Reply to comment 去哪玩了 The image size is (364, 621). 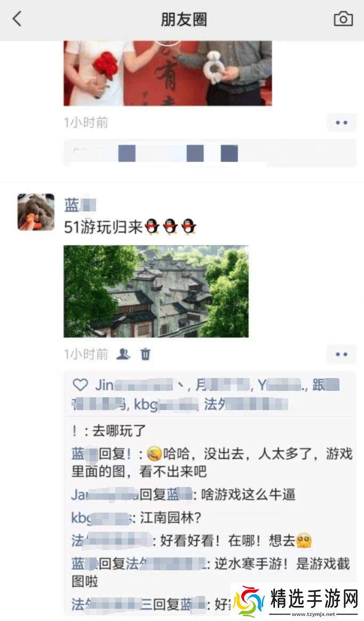pos(109,431)
